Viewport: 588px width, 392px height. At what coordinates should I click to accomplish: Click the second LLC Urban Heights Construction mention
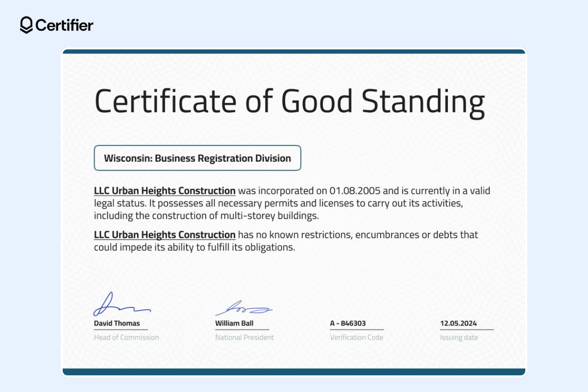pos(165,235)
